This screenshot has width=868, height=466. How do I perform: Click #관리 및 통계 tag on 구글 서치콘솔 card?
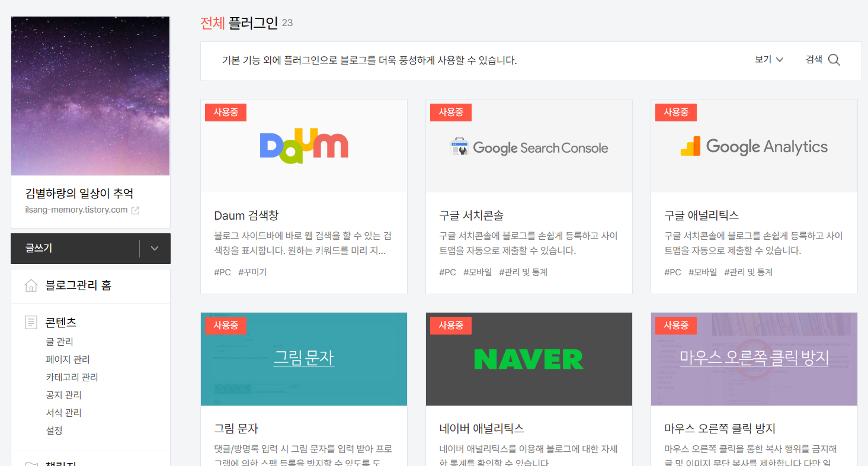click(x=523, y=272)
